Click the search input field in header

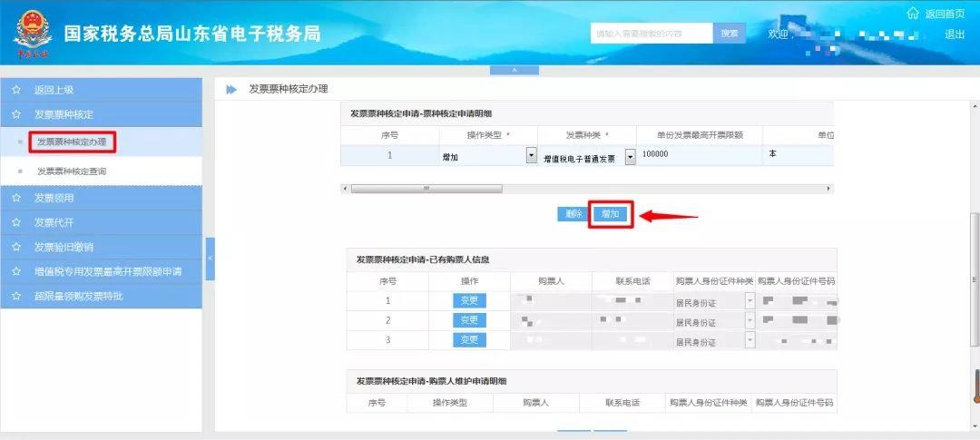[x=652, y=34]
